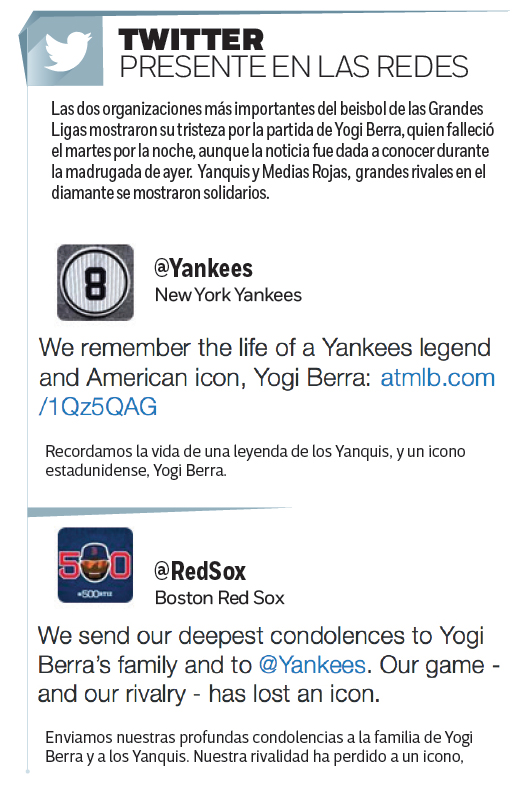The height and width of the screenshot is (788, 523).
Task: Open the Yankees number 8 avatar
Action: [95, 282]
